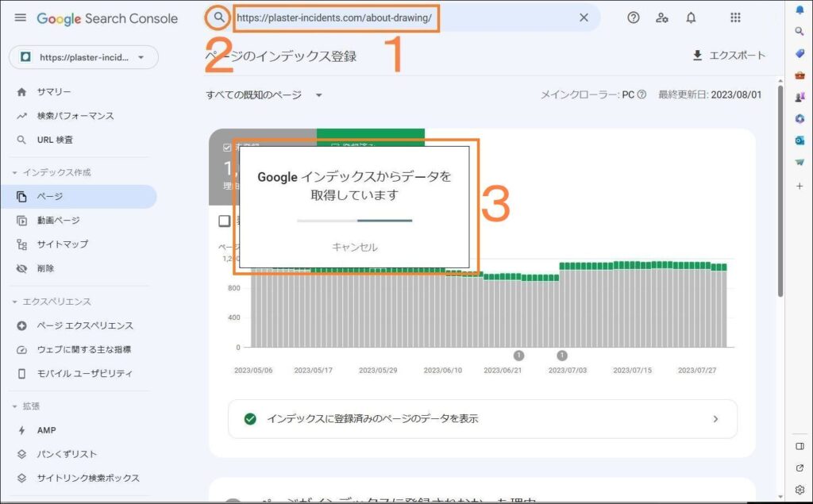
Task: Open browser sidebar bell icon
Action: coord(800,10)
